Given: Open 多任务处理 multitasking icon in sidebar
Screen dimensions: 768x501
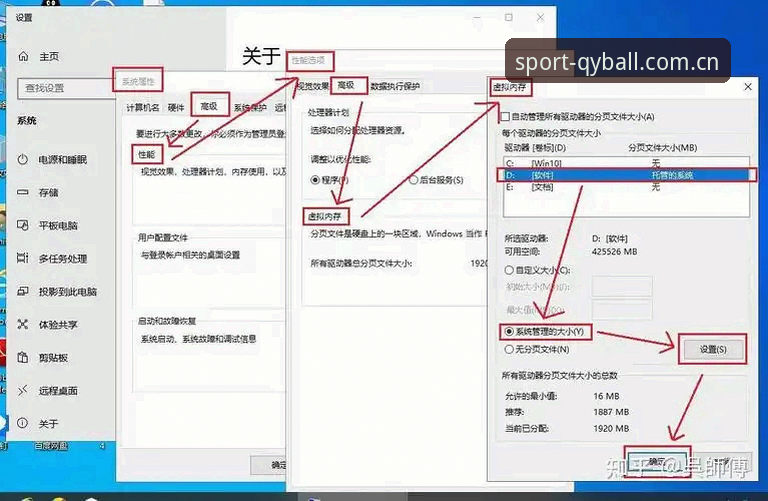Looking at the screenshot, I should 23,258.
